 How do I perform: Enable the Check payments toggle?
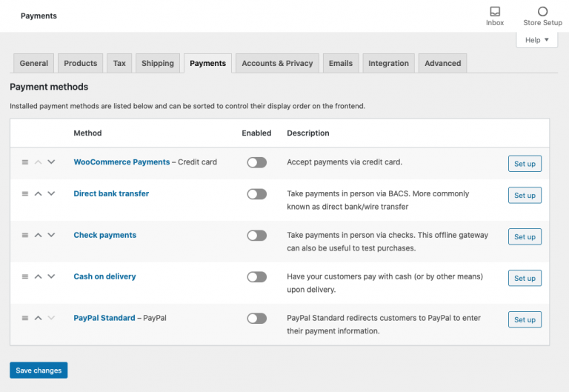click(x=257, y=236)
